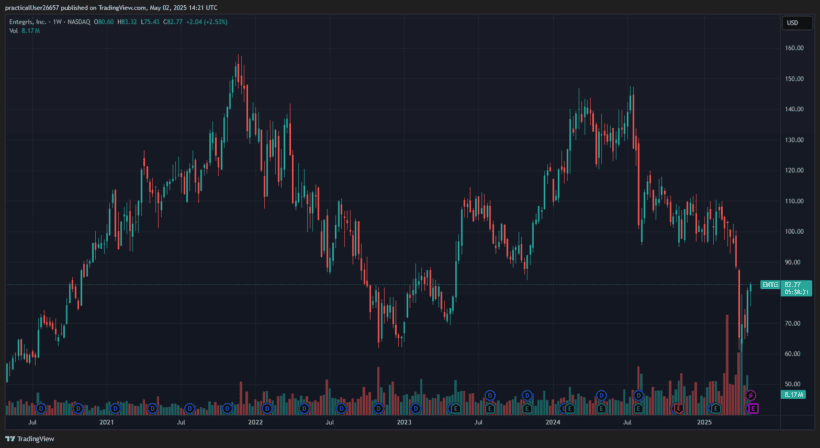
Task: Click publisher name practicalUser26657
Action: pyautogui.click(x=36, y=7)
